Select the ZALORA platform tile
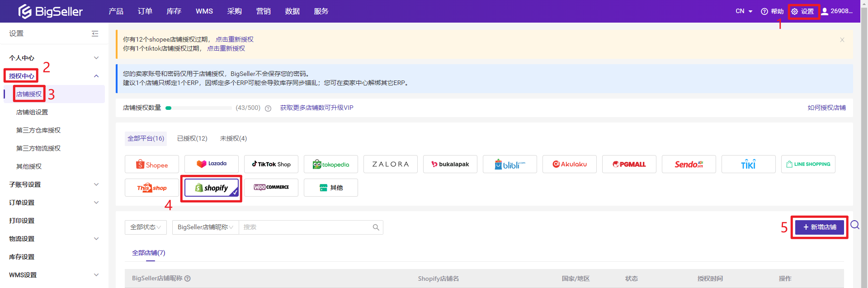Image resolution: width=868 pixels, height=288 pixels. pos(391,164)
